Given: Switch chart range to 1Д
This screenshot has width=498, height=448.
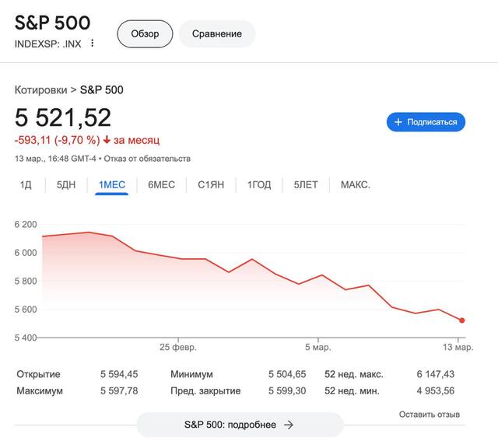Looking at the screenshot, I should [26, 185].
